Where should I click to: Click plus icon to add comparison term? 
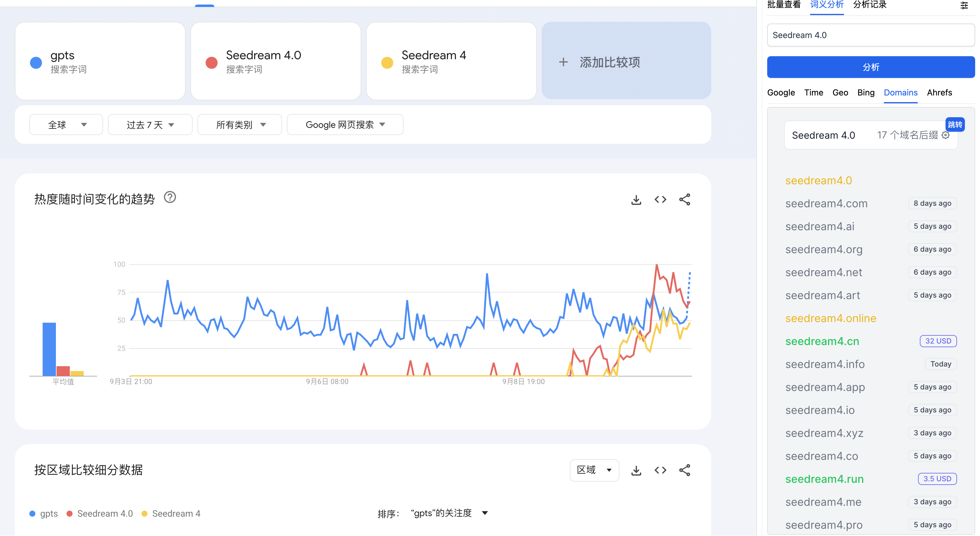click(563, 62)
